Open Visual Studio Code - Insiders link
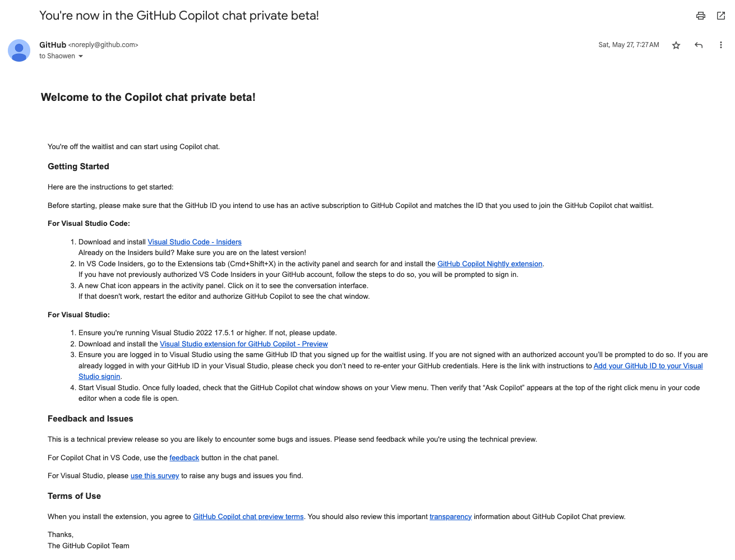The width and height of the screenshot is (735, 560). click(195, 242)
